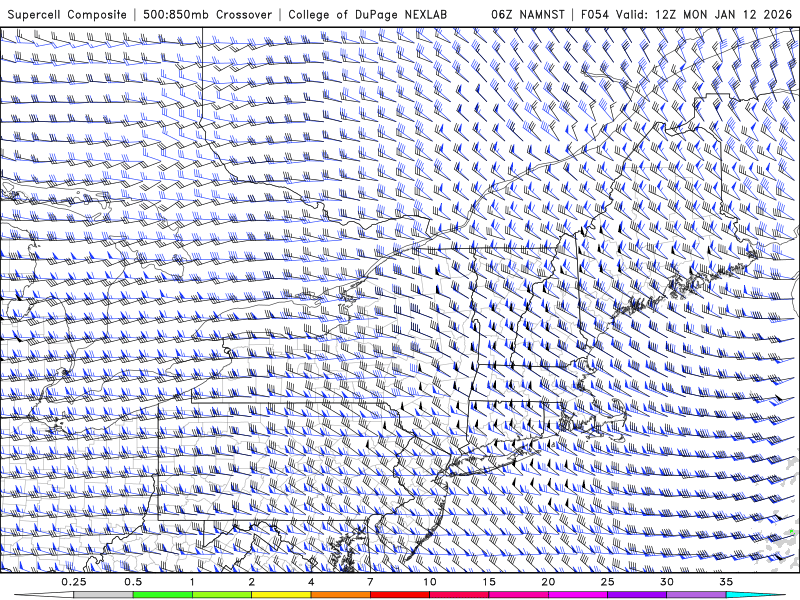Image resolution: width=800 pixels, height=600 pixels.
Task: Click the legend value 15
Action: 489,582
